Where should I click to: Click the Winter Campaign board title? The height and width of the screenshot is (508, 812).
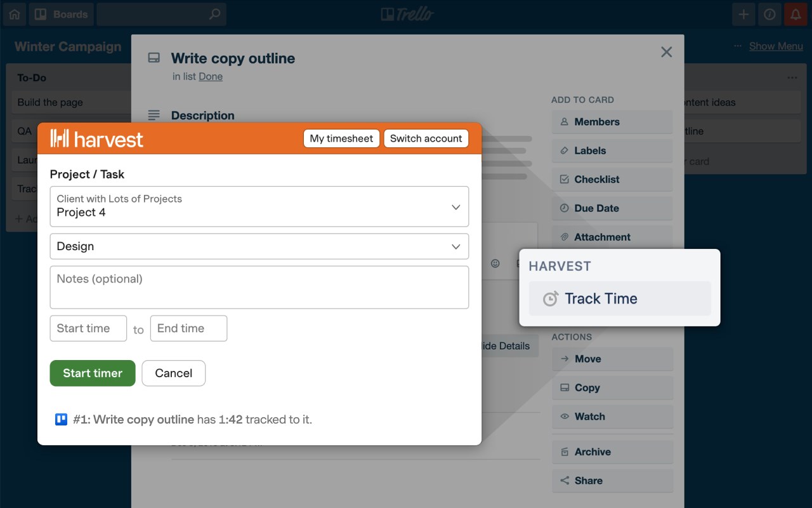[68, 46]
